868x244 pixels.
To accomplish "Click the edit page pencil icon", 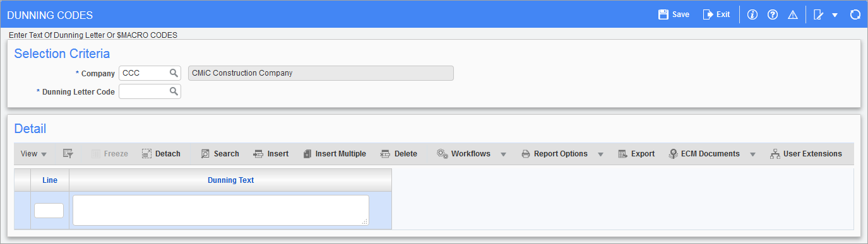I will [819, 15].
